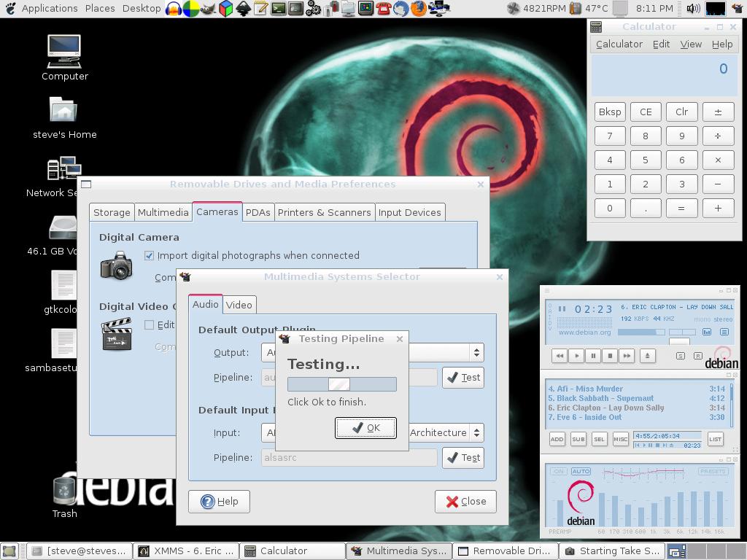Toggle XMMS equalizer window button
This screenshot has height=560, width=747.
click(x=706, y=332)
